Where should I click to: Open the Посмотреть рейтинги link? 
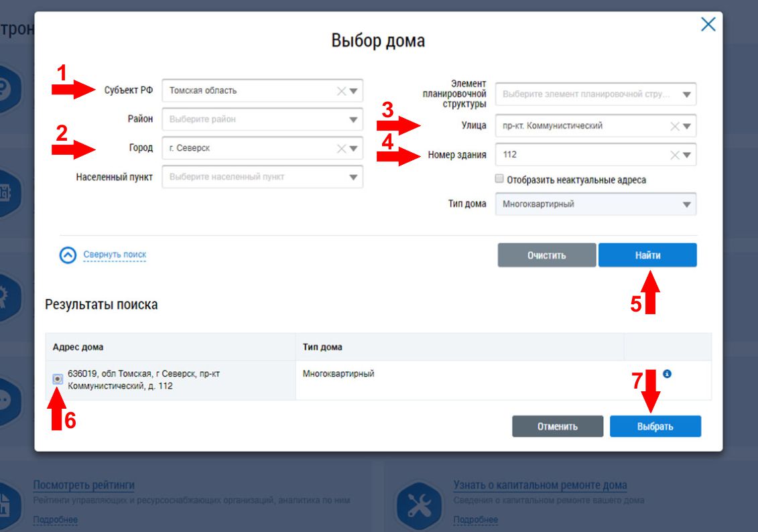[84, 484]
